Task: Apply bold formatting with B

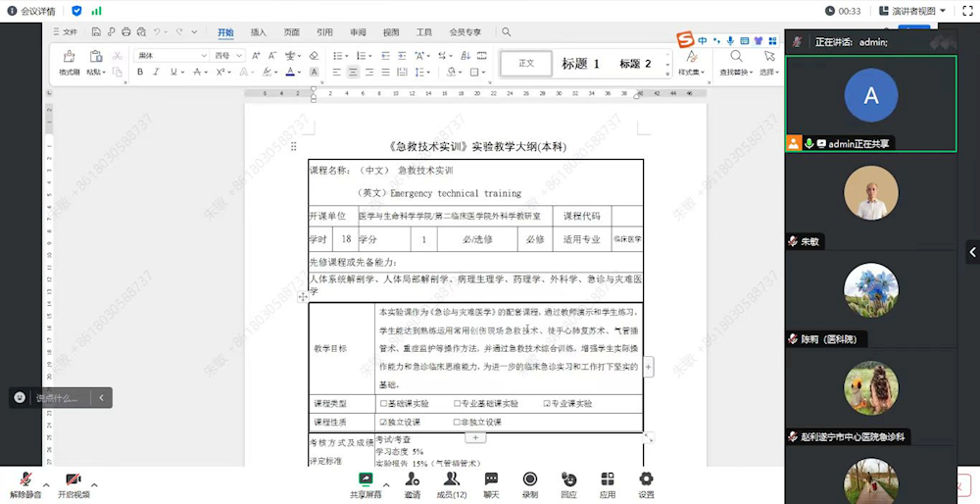Action: pos(140,72)
